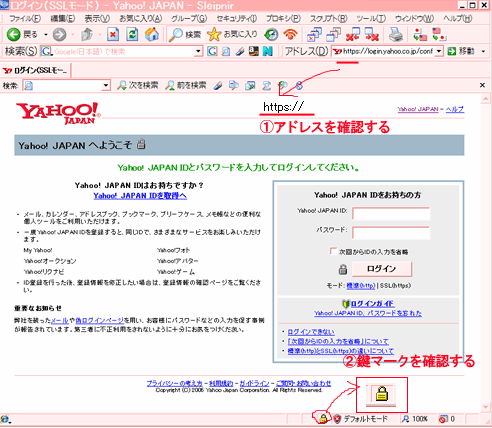Screen dimensions: 492x428
Task: Click the history clock globe icon
Action: point(271,34)
